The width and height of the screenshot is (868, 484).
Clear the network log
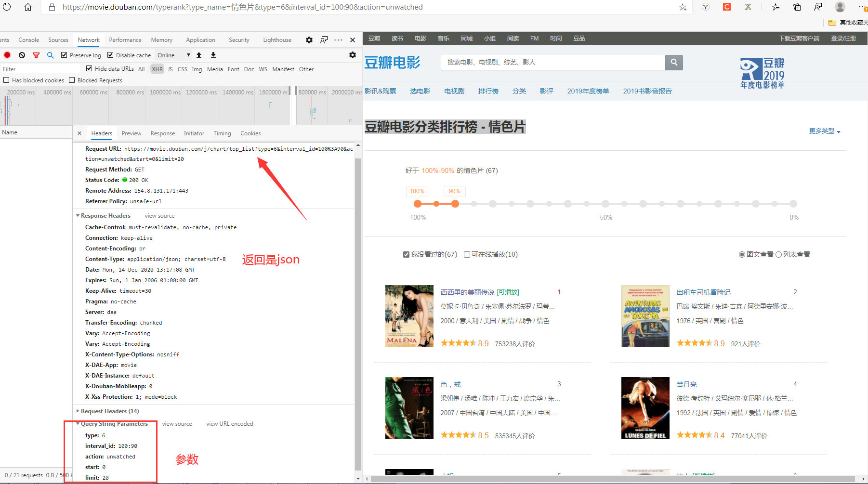coord(22,55)
